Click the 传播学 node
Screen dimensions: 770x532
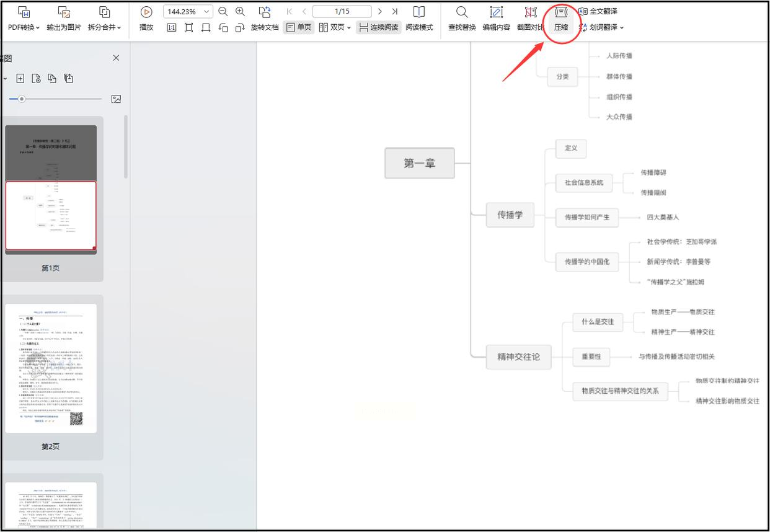(510, 215)
